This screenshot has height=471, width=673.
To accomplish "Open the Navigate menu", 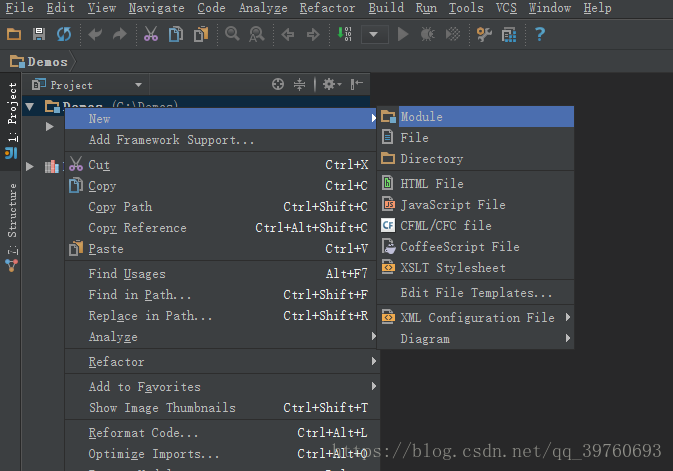I will click(x=156, y=8).
